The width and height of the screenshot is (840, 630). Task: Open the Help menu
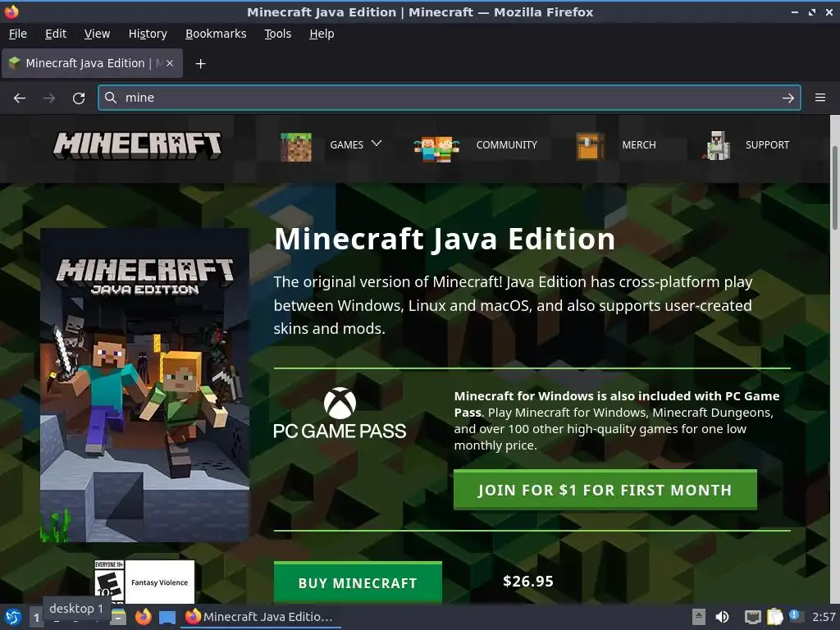322,34
